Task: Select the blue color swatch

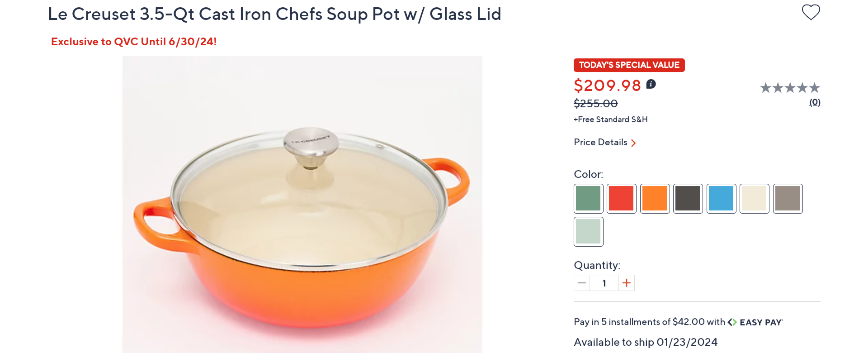Action: coord(721,199)
